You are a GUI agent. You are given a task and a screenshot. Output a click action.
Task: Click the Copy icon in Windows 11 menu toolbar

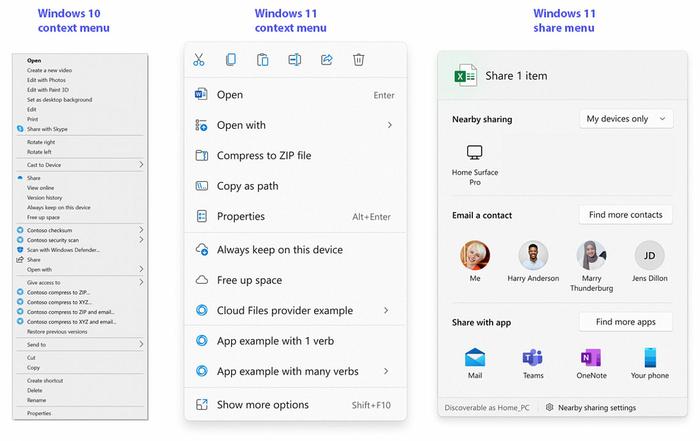click(x=231, y=59)
